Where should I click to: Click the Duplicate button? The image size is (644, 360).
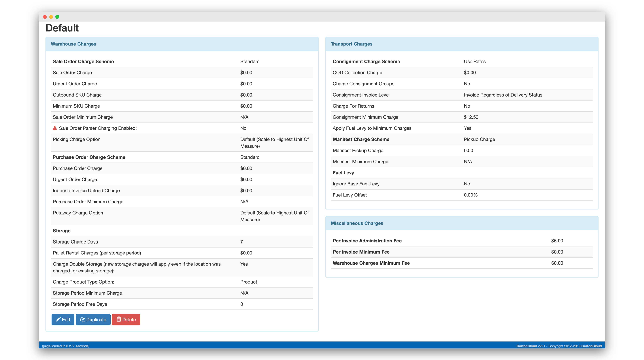[93, 319]
